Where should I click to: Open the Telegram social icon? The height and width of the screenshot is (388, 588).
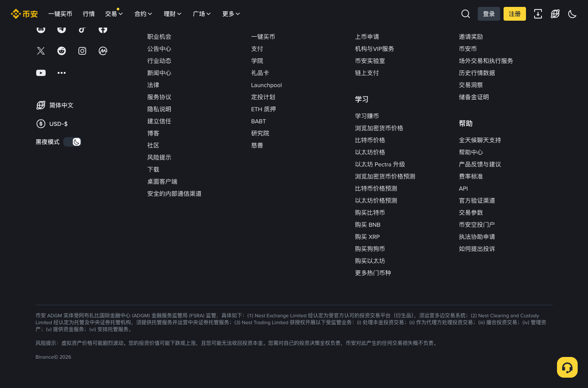pos(62,29)
